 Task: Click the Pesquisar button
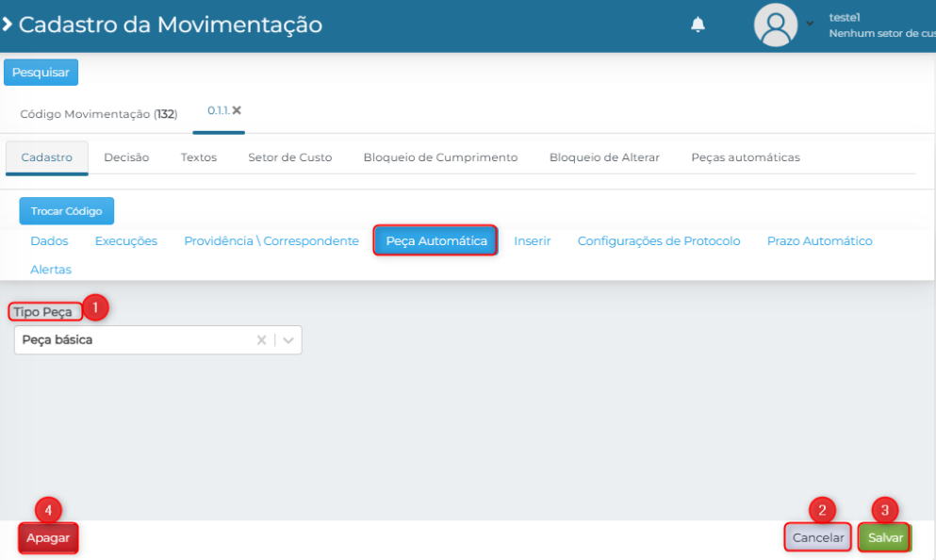pos(41,73)
